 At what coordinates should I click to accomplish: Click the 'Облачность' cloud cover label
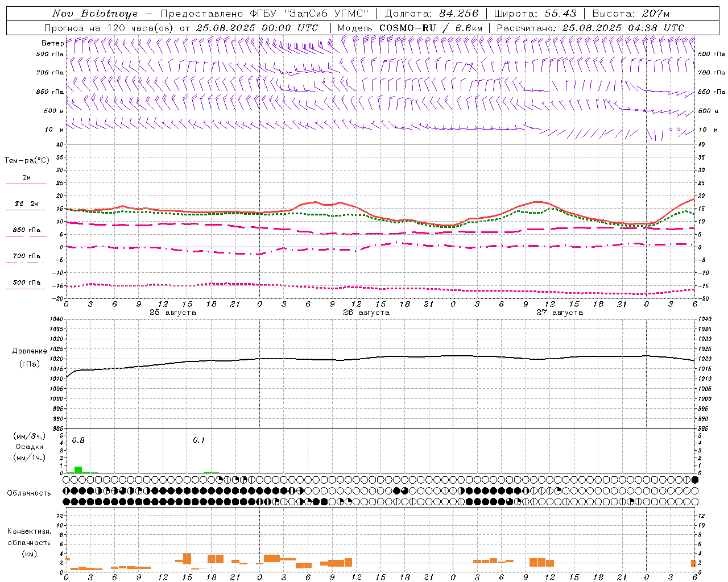[29, 493]
